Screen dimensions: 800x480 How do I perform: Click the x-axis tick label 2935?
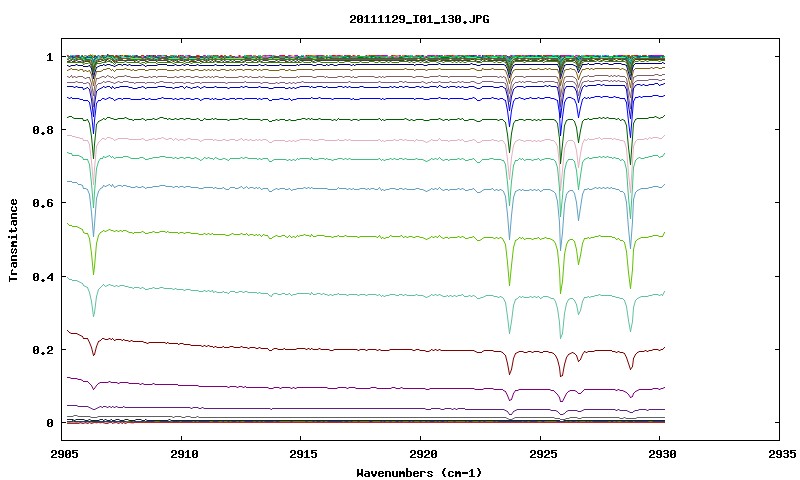click(782, 454)
